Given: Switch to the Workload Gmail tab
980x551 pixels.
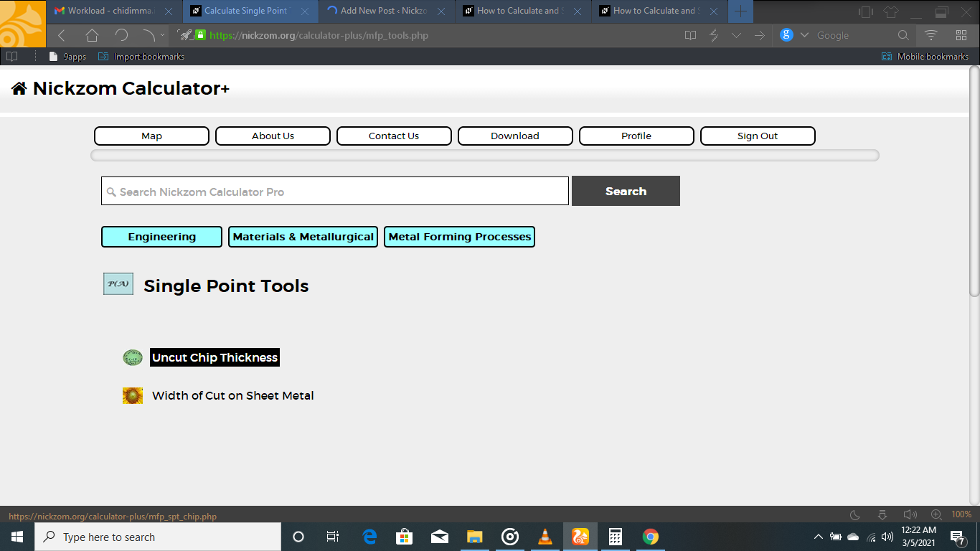Looking at the screenshot, I should point(114,11).
